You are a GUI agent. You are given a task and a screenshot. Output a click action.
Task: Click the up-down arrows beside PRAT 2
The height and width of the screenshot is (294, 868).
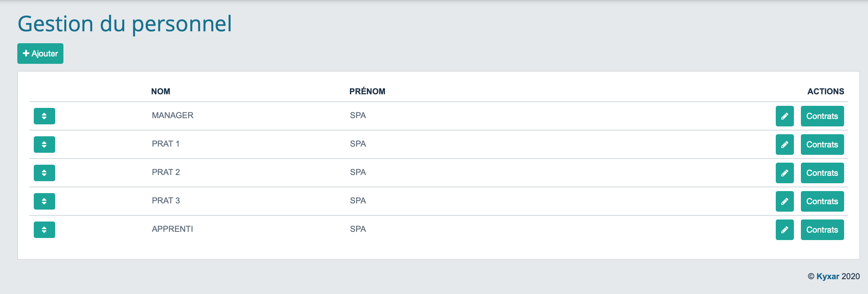point(44,173)
